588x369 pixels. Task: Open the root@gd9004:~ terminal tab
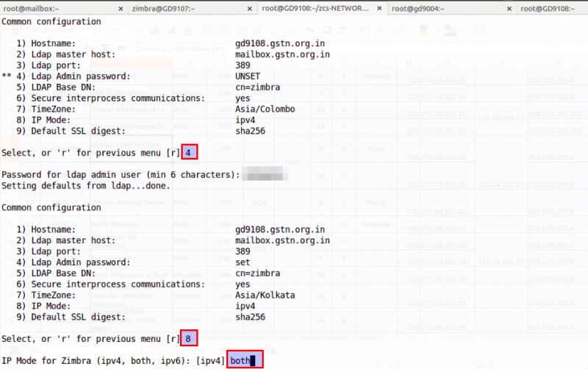[452, 8]
